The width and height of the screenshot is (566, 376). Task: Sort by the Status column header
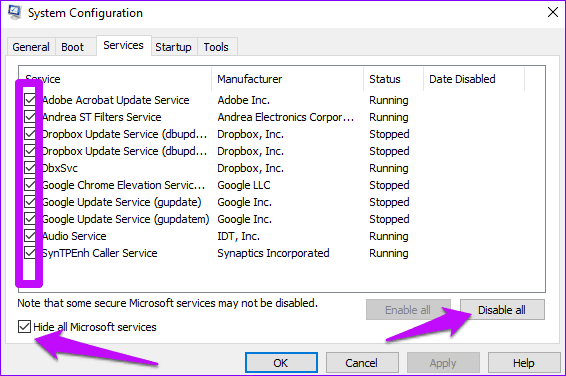pyautogui.click(x=393, y=79)
